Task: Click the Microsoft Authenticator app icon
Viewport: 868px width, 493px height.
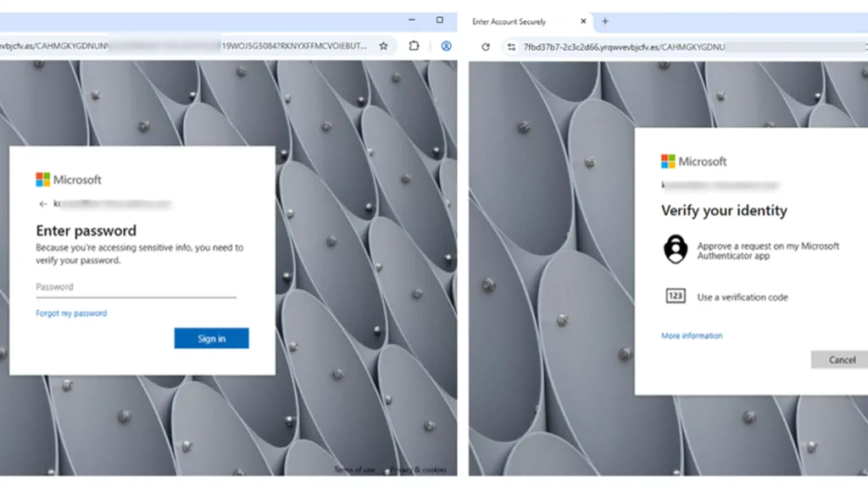Action: click(676, 249)
